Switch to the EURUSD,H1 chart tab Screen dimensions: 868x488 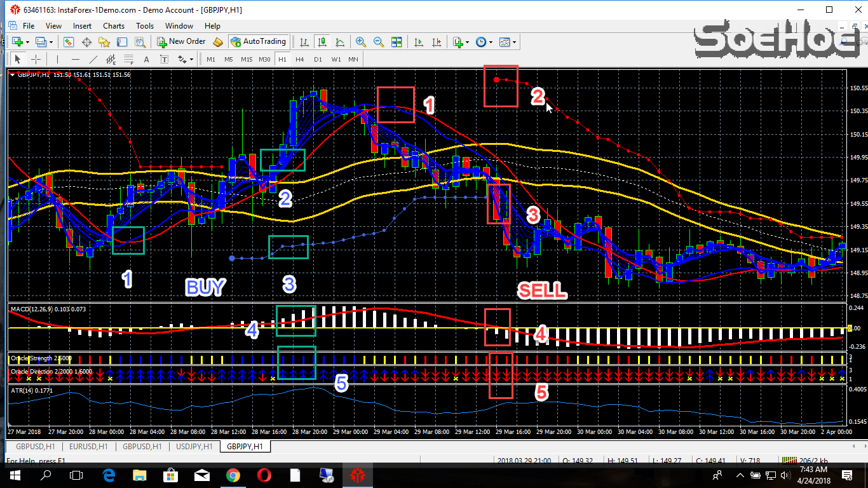coord(88,446)
